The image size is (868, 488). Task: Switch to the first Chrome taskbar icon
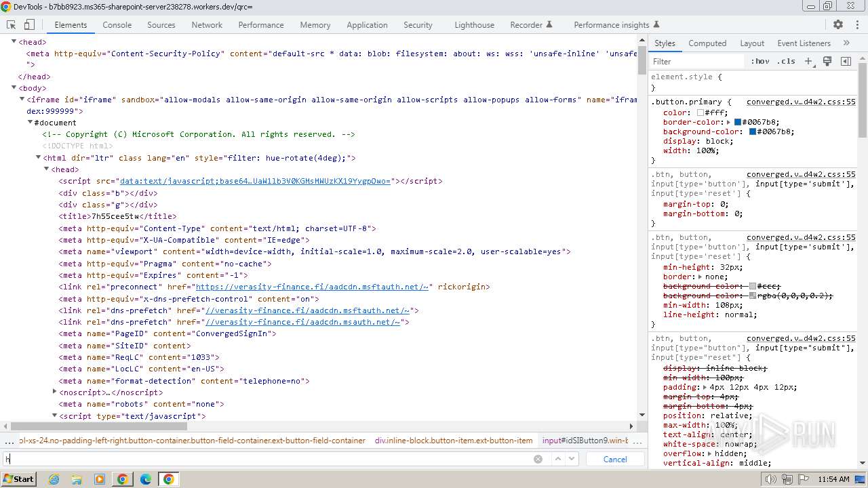(123, 479)
